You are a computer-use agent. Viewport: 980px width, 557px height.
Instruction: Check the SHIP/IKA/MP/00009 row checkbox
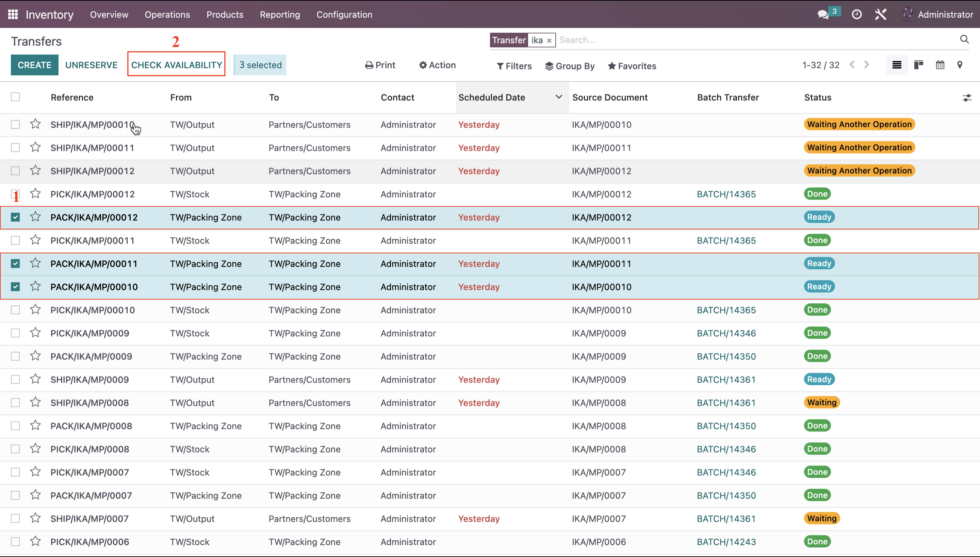pyautogui.click(x=15, y=379)
